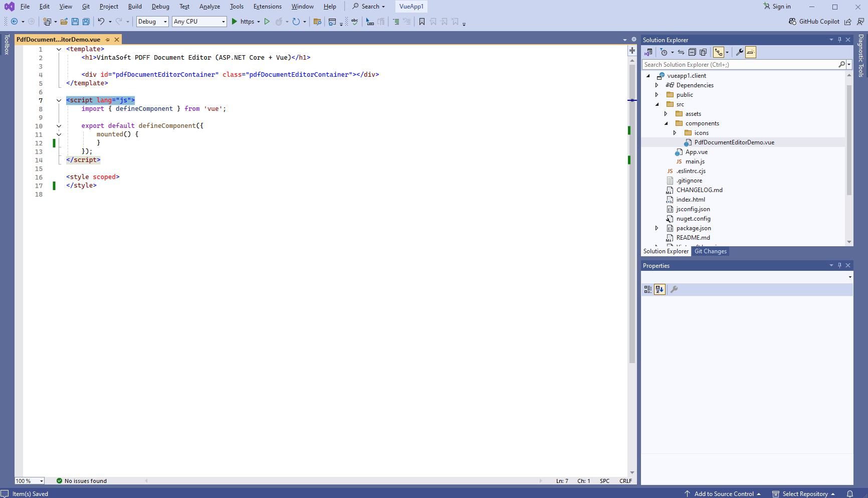
Task: Open the Analyze menu
Action: (x=209, y=7)
